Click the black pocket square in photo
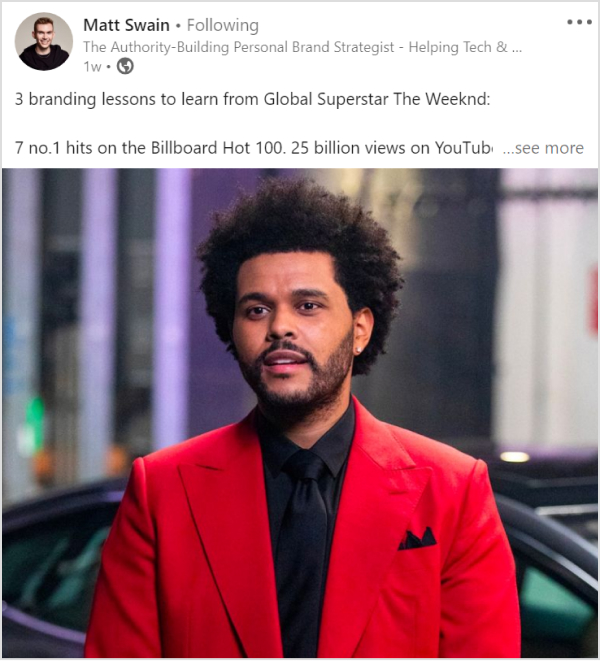This screenshot has width=600, height=661. (417, 539)
